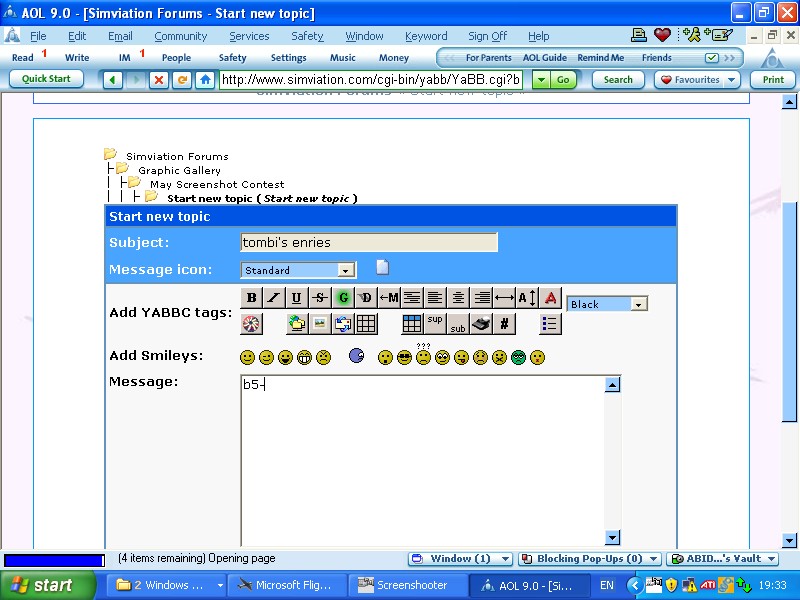Go to home page icon
Image resolution: width=800 pixels, height=600 pixels.
205,80
